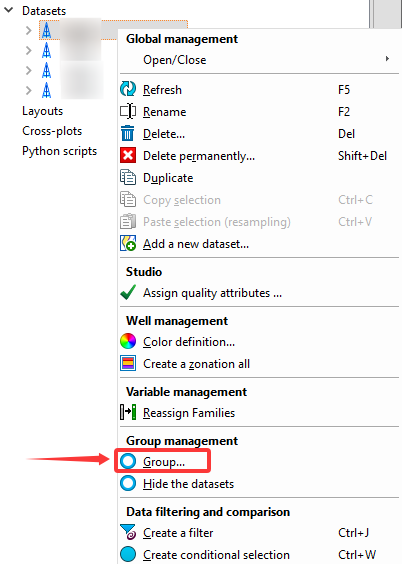402x564 pixels.
Task: Click the conditional selection filled circle icon
Action: coord(128,554)
